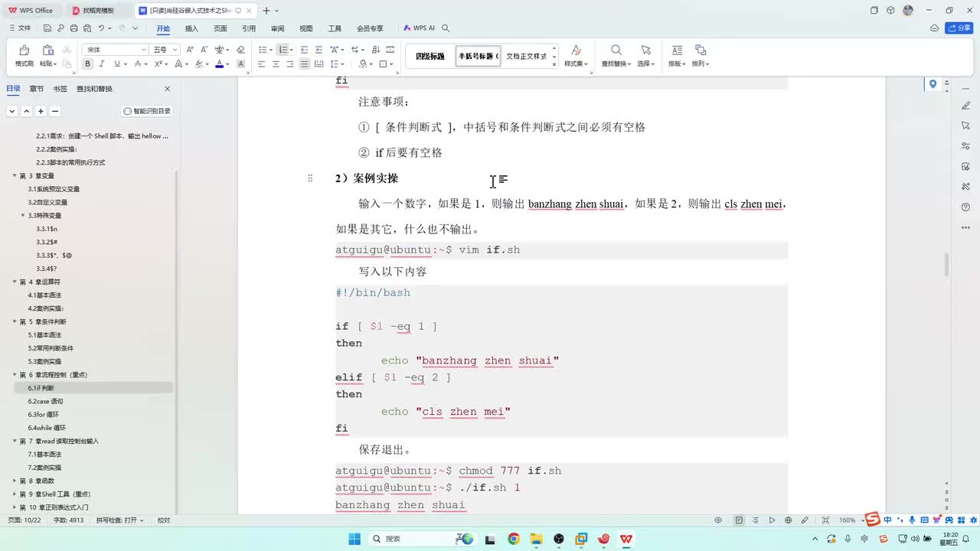Screen dimensions: 980x551
Task: Click the search icon next to WPS AI
Action: tap(446, 28)
